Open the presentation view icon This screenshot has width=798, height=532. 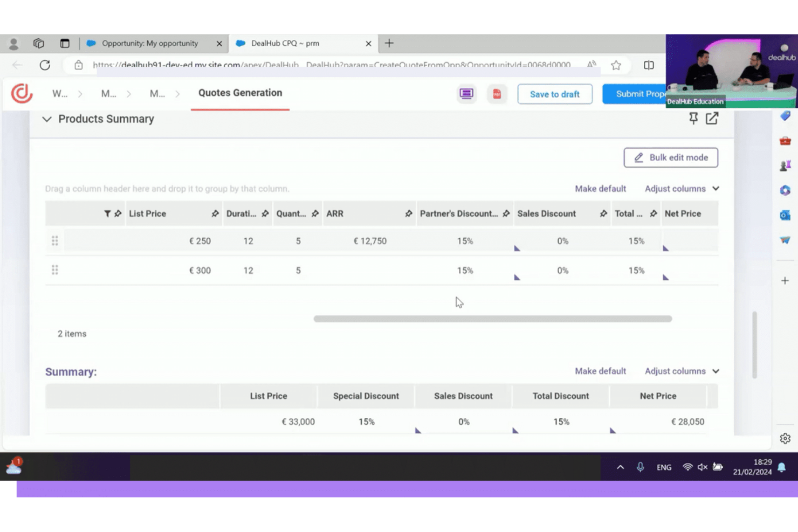[466, 94]
